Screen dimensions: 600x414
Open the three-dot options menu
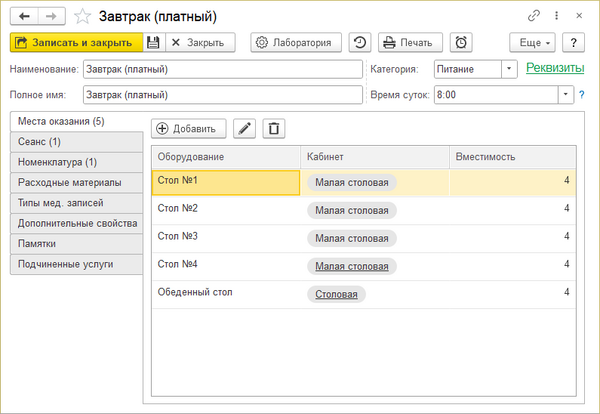[x=556, y=16]
